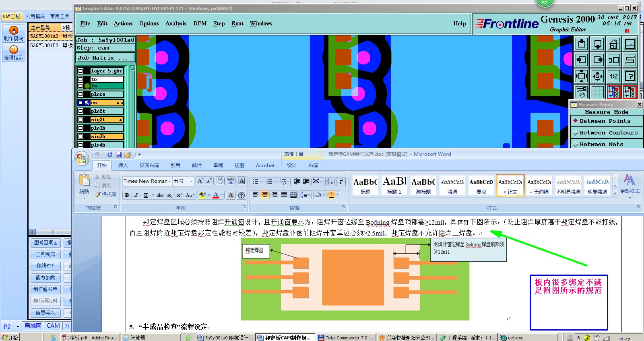This screenshot has width=644, height=341.
Task: Click the zoom-out expand arrows icon
Action: point(582,76)
